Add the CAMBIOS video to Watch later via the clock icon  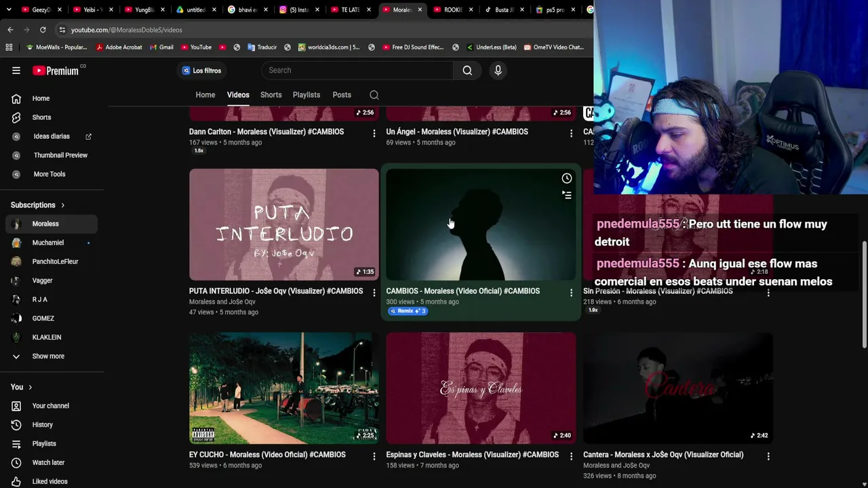[x=567, y=178]
